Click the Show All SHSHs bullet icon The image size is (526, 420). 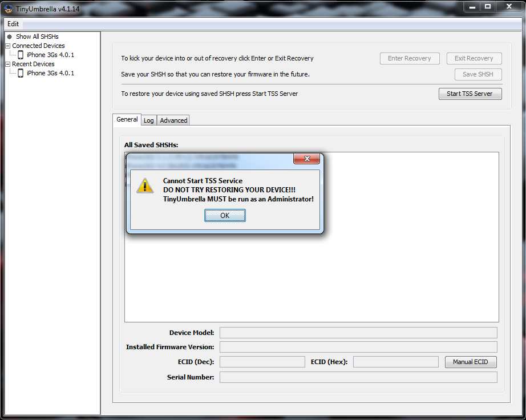click(9, 37)
